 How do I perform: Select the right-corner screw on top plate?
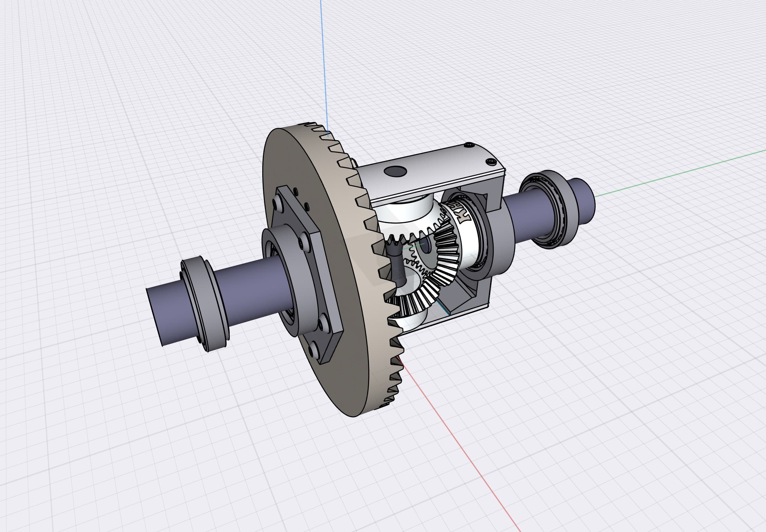(490, 162)
